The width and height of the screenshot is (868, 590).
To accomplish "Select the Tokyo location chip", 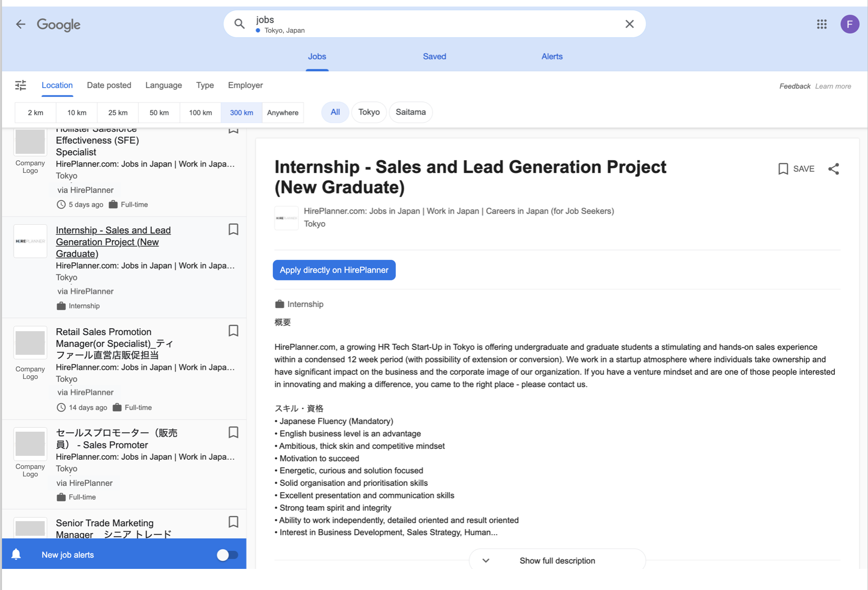I will click(x=369, y=112).
